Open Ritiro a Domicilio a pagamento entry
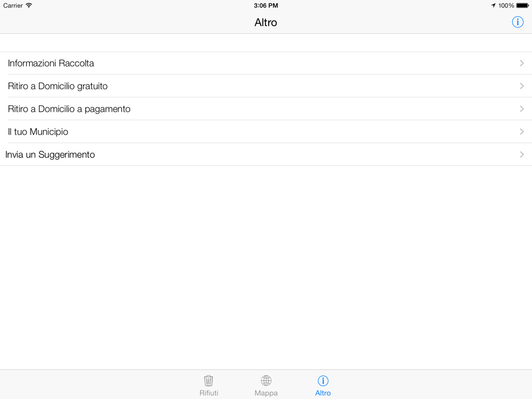532x399 pixels. pos(266,109)
